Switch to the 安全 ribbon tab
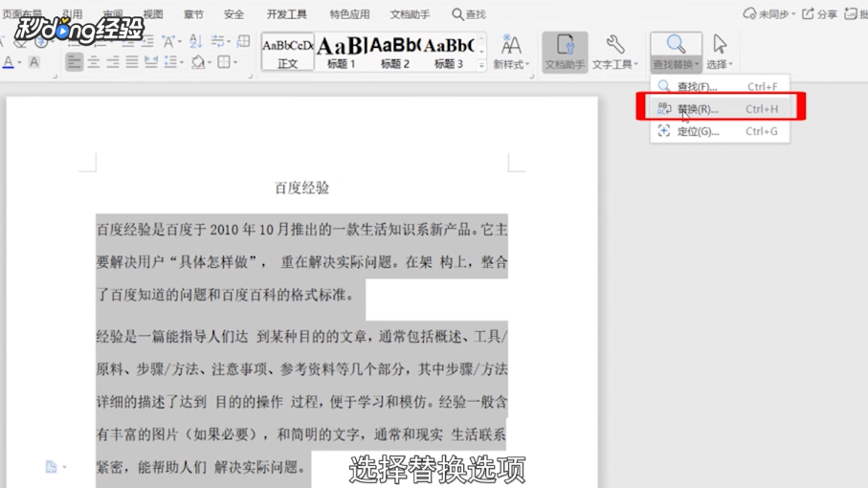Screen dimensions: 868x488 pyautogui.click(x=234, y=14)
